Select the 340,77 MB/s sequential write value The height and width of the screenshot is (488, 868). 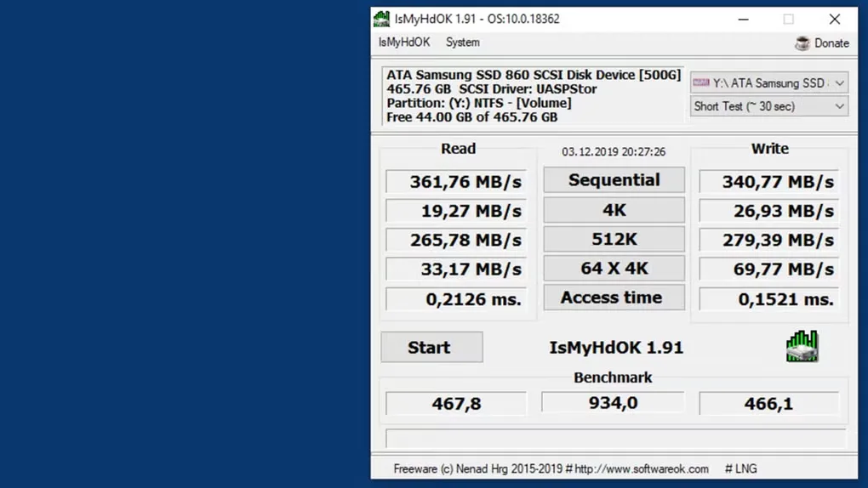[x=769, y=181]
